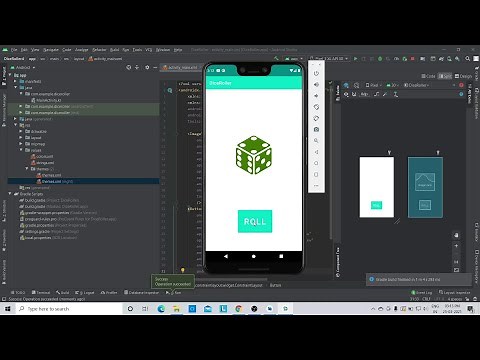Switch editor to Split view

tap(445, 76)
